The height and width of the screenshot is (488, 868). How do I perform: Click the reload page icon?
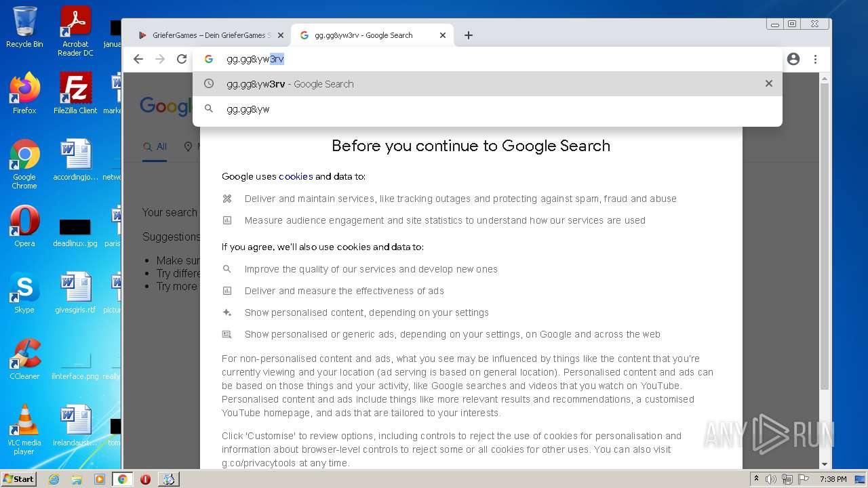coord(182,59)
